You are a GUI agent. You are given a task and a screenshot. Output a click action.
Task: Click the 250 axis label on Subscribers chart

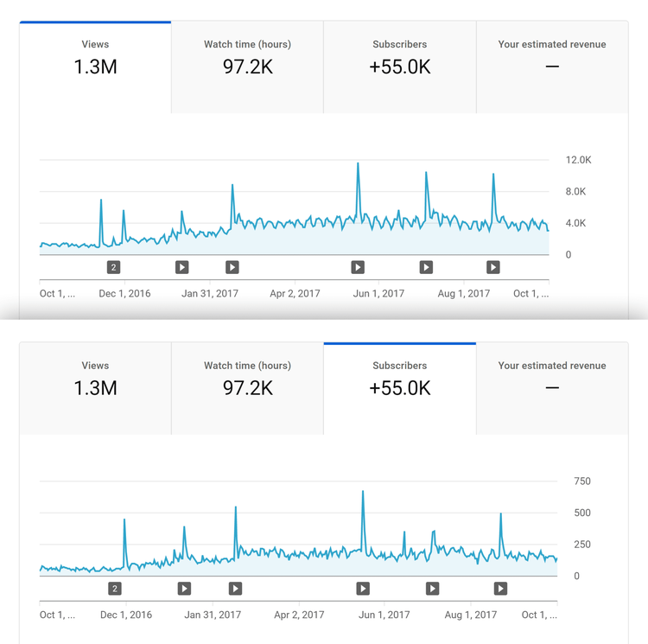(581, 545)
